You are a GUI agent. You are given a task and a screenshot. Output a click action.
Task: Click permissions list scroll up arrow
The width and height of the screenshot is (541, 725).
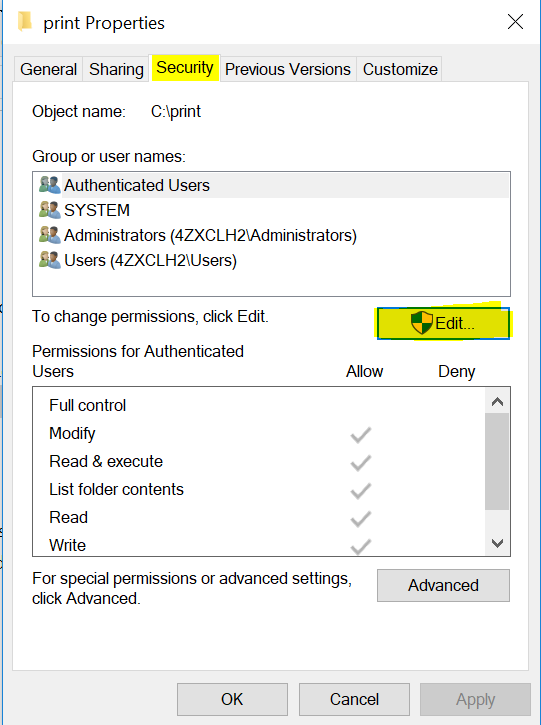tap(497, 401)
